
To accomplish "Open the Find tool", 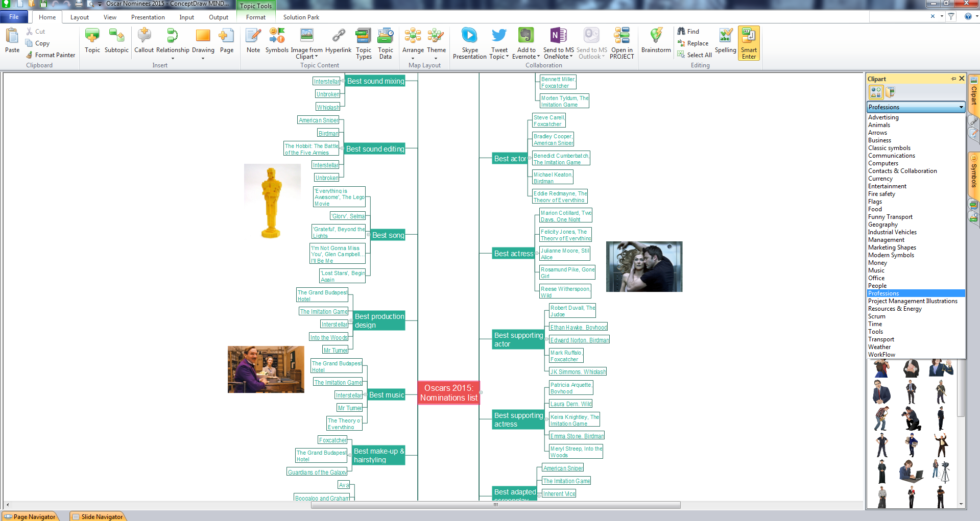I will tap(688, 32).
